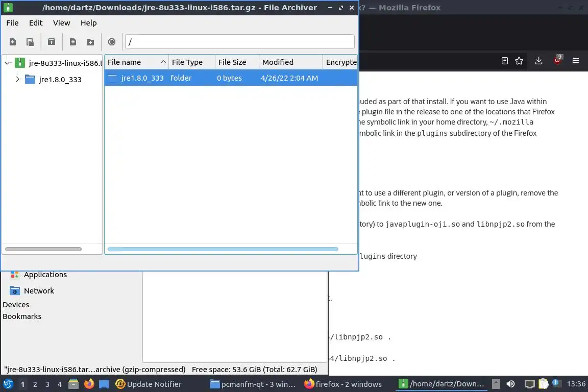Click the File Archiver window title icon
Viewport: 588px width, 392px height.
coord(8,8)
